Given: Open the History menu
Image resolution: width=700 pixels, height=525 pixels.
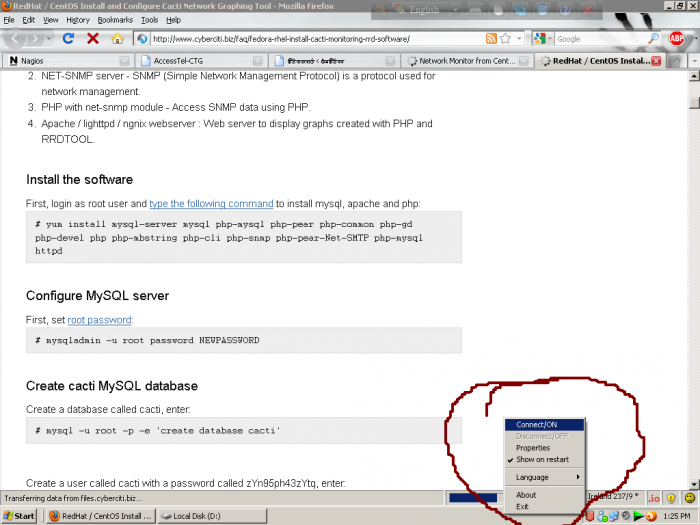Looking at the screenshot, I should (78, 20).
